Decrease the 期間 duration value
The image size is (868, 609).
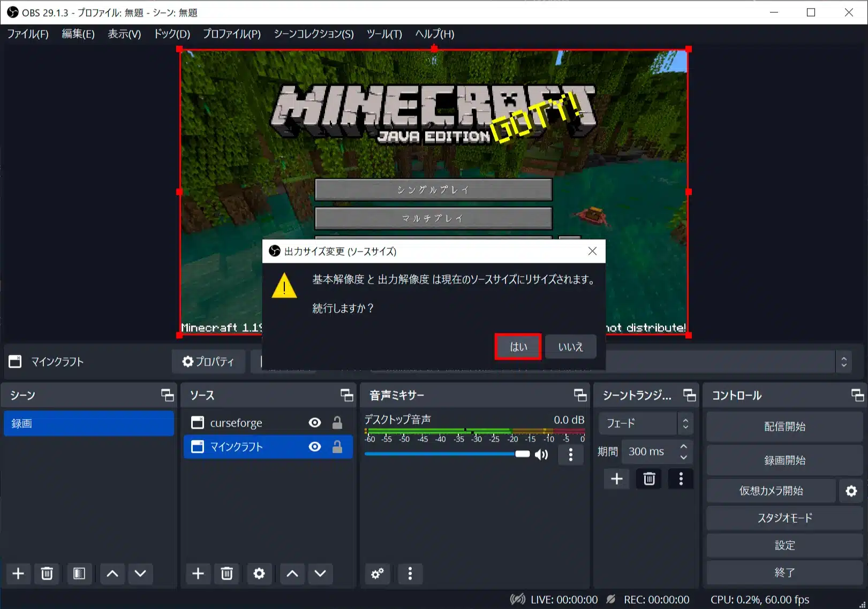(x=684, y=457)
